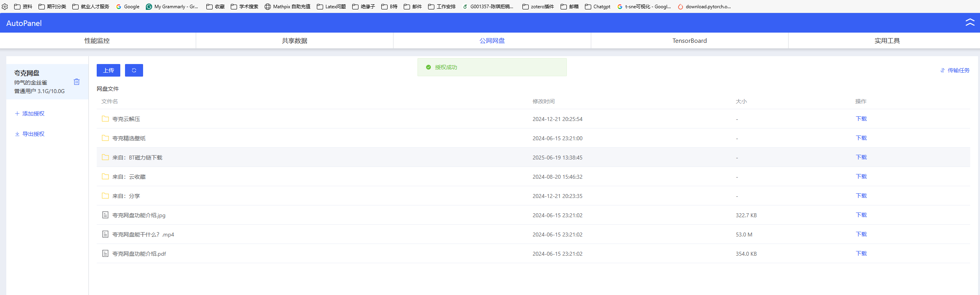Click the 大小 column header
The image size is (980, 295).
coord(741,101)
